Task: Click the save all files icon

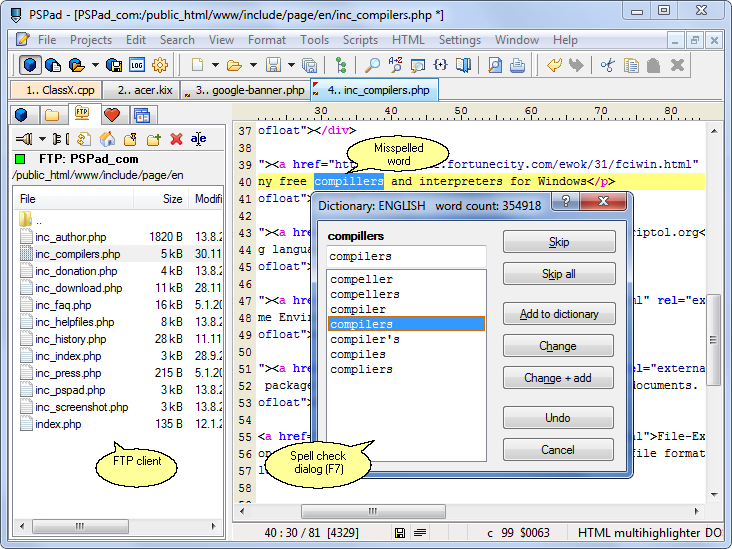Action: (x=310, y=65)
